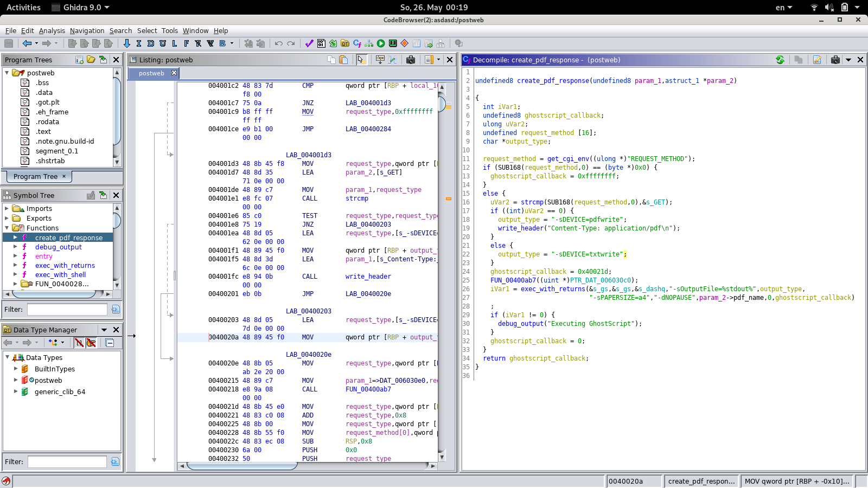Viewport: 868px width, 488px height.
Task: Click the Data Type Manager filter field
Action: pos(67,461)
